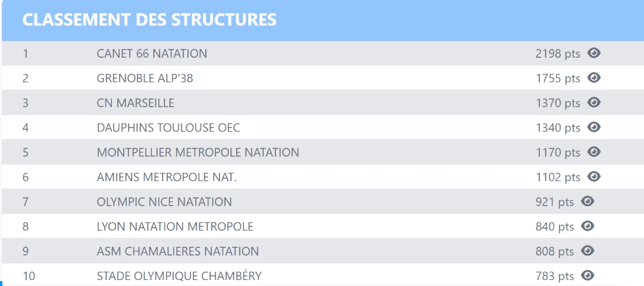
Task: Open eye icon beside CN MARSEILLE
Action: point(593,102)
